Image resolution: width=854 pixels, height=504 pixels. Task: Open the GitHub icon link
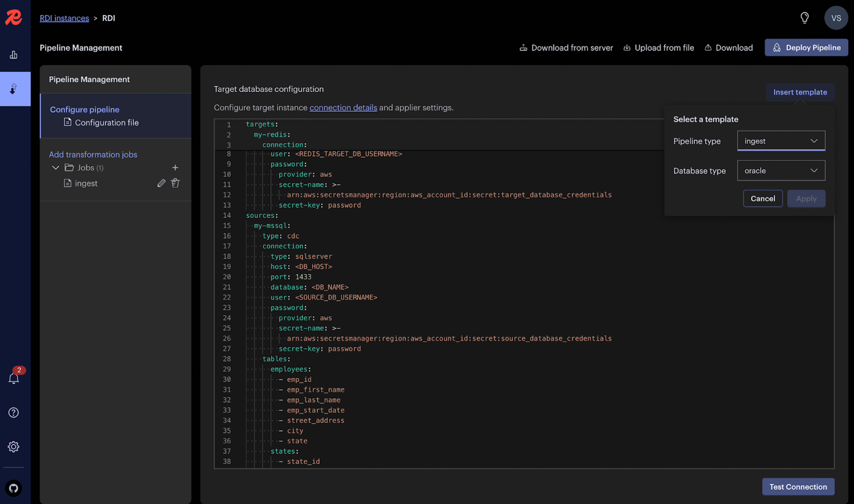[14, 488]
